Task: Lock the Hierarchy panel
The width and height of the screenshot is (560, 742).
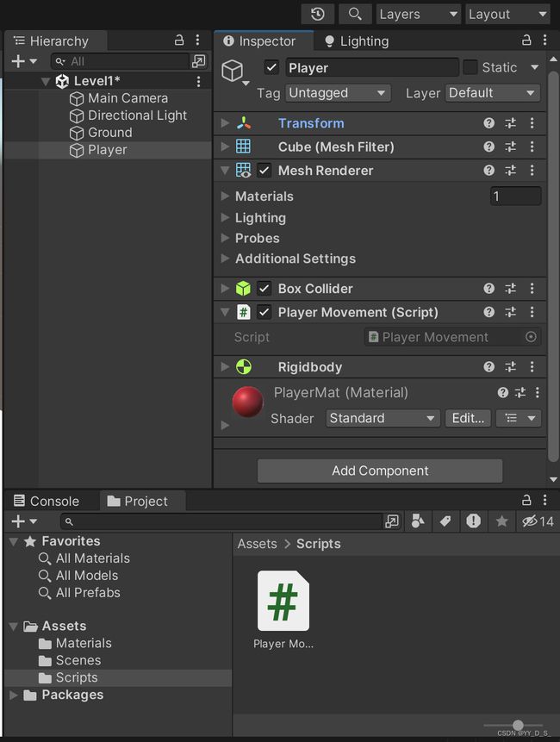Action: click(x=179, y=41)
